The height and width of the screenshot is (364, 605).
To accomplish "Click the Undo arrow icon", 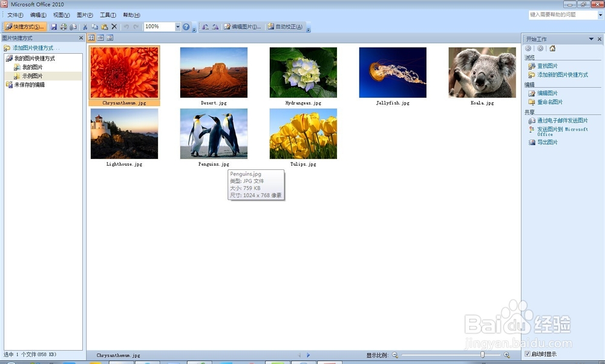I will [x=126, y=27].
